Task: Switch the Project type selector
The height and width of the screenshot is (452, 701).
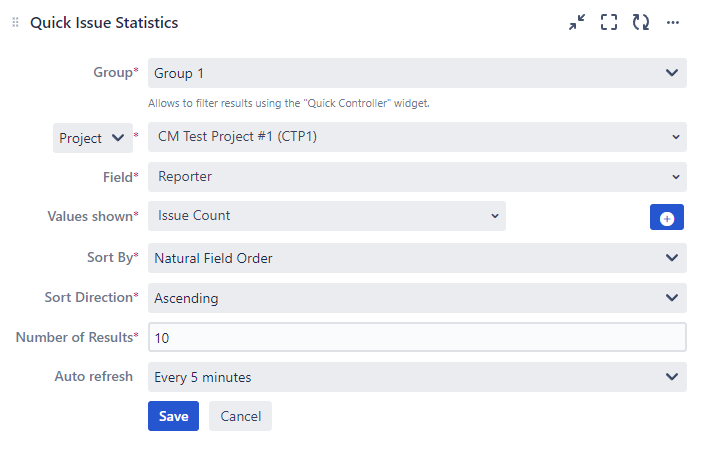Action: click(x=92, y=138)
